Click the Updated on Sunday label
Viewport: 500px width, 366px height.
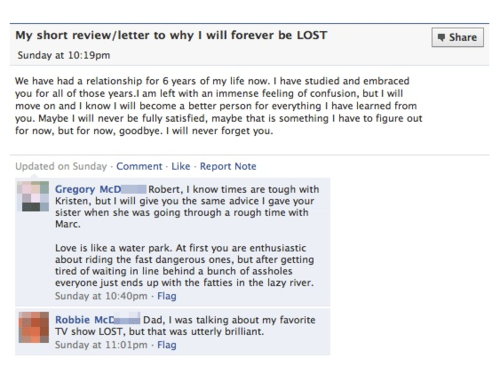pos(61,166)
